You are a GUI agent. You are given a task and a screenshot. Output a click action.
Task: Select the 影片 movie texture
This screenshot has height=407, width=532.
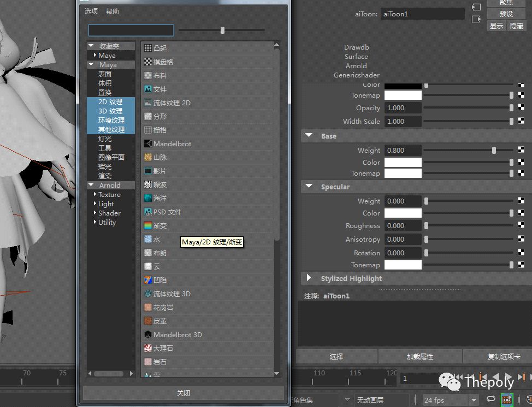pyautogui.click(x=208, y=171)
